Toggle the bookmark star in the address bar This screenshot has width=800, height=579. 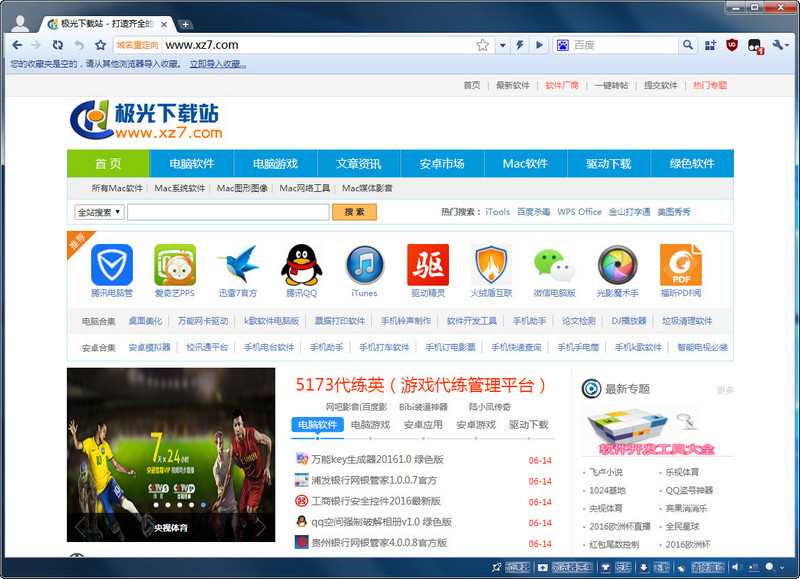tap(483, 45)
